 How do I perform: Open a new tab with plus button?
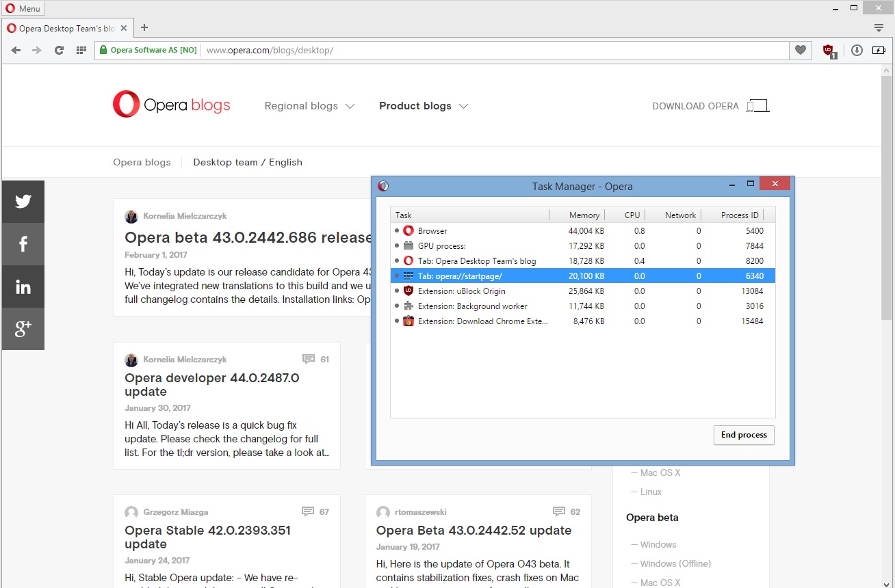point(144,28)
